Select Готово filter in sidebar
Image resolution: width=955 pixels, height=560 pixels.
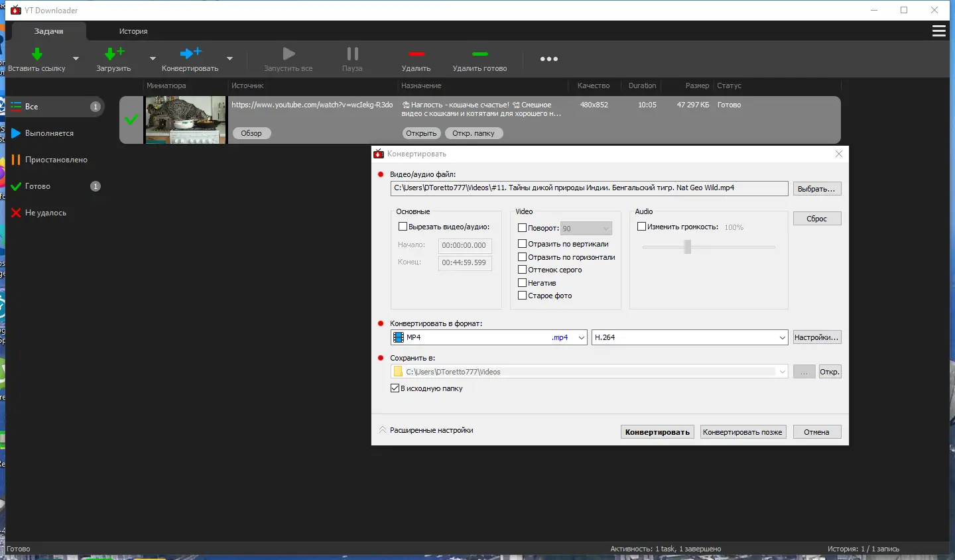(38, 186)
